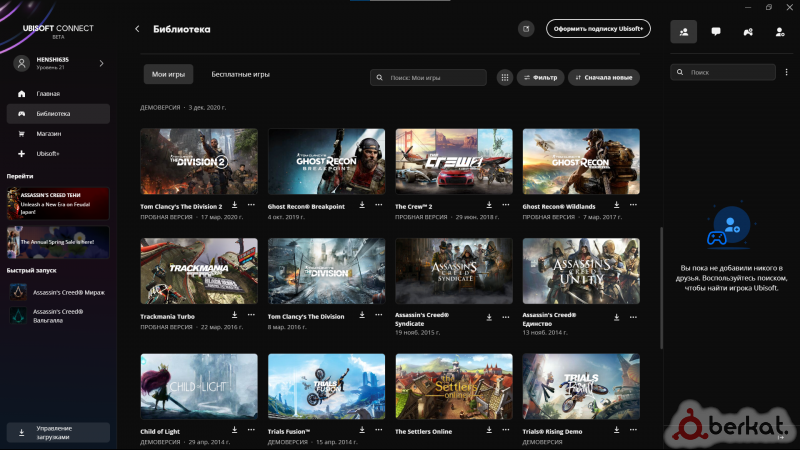Download The Settlers Online
The image size is (800, 450).
[x=489, y=430]
